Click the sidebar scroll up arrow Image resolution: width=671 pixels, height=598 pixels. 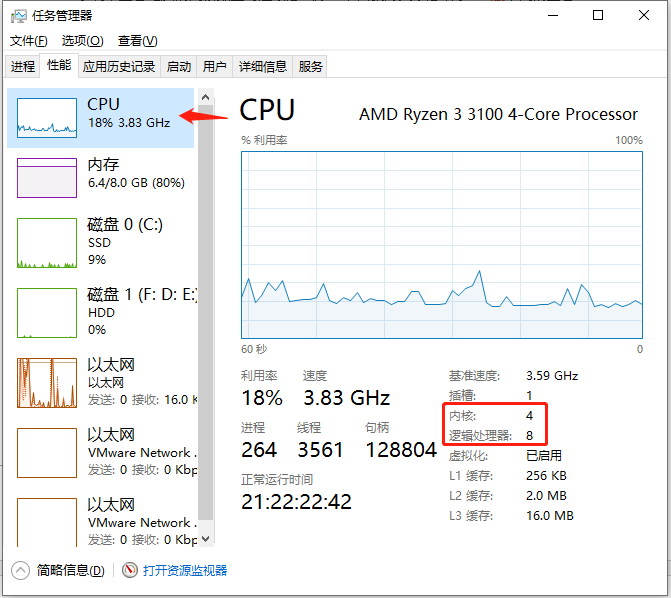[206, 98]
